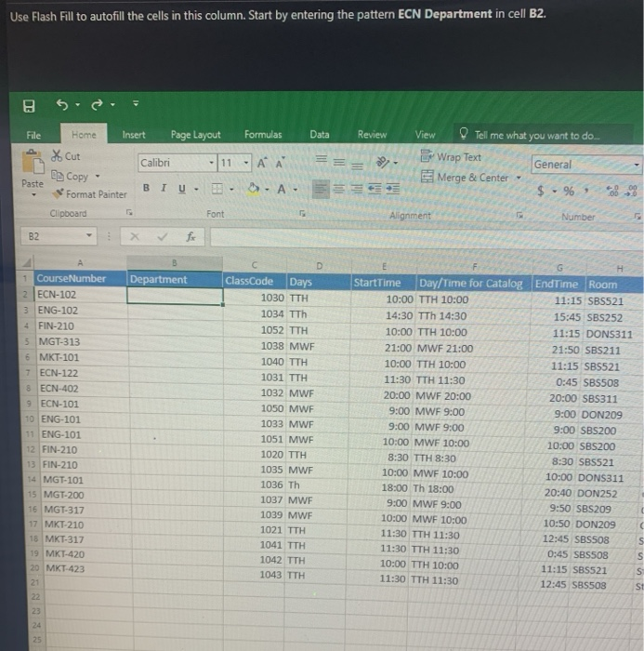
Task: Open the Merge & Center dropdown arrow
Action: click(x=519, y=178)
